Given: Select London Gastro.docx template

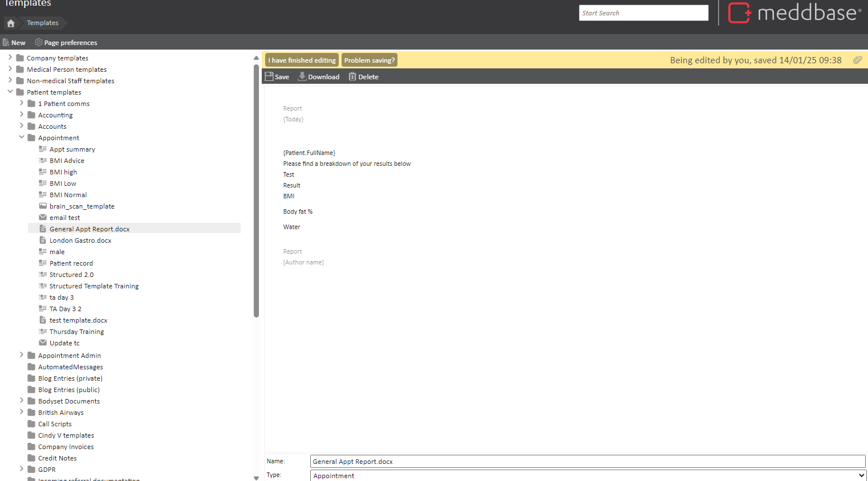Looking at the screenshot, I should pyautogui.click(x=80, y=240).
